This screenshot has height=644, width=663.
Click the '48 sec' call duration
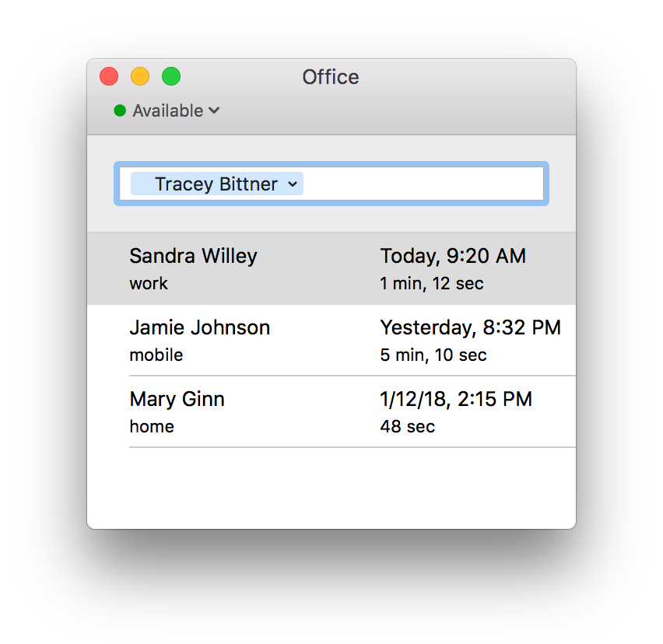pos(408,426)
